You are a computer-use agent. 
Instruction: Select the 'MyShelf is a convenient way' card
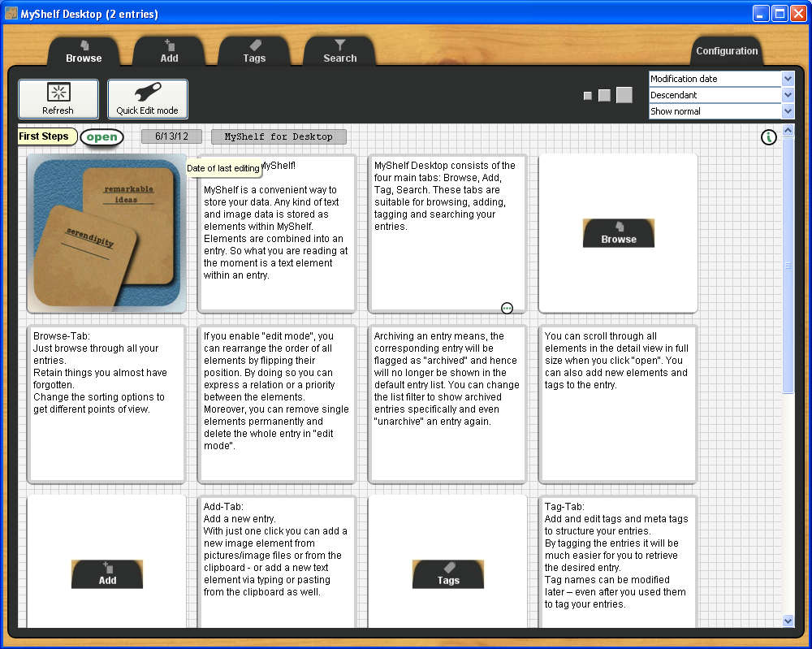(277, 234)
